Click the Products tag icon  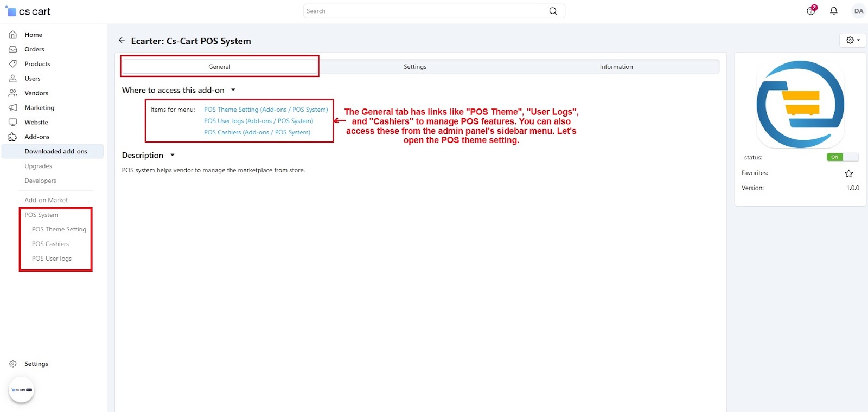coord(13,64)
